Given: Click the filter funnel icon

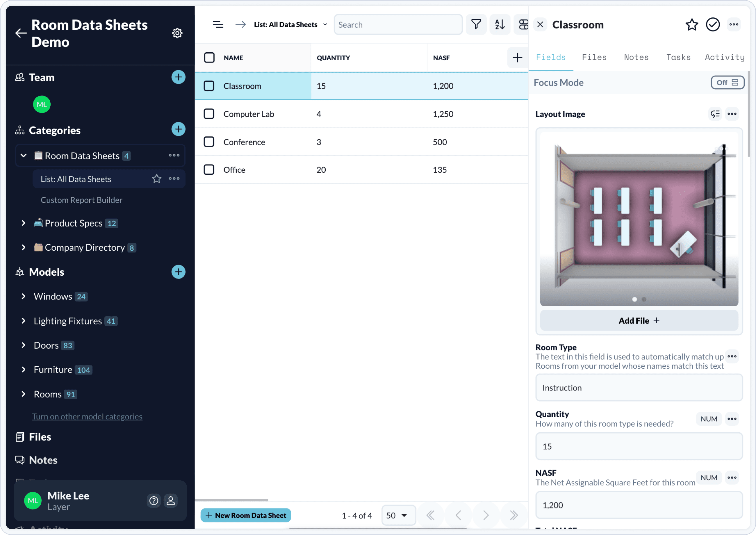Looking at the screenshot, I should coord(476,25).
